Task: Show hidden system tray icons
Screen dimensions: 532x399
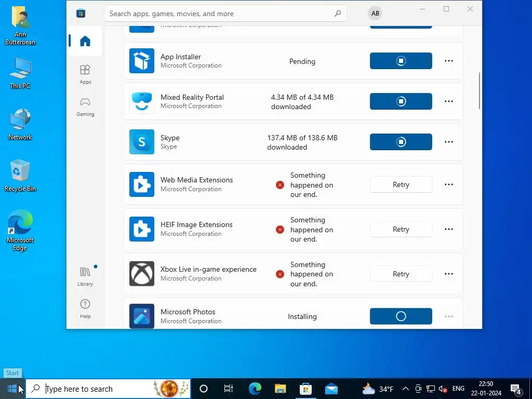Action: coord(405,389)
